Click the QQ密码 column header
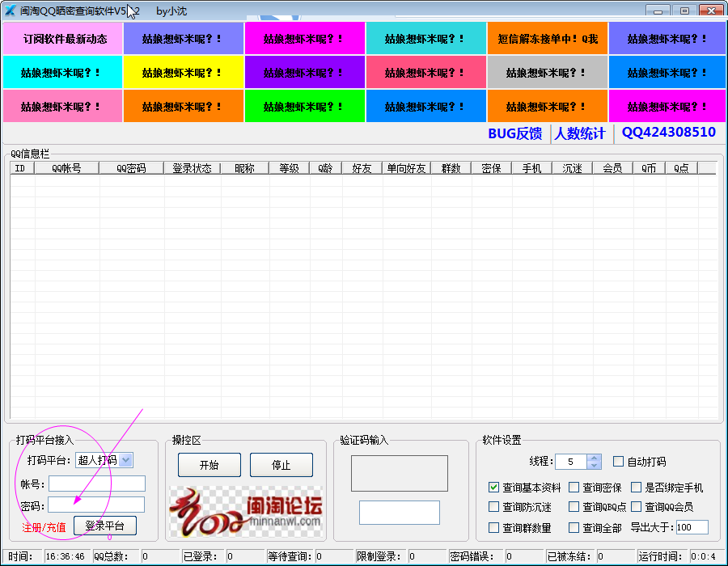The width and height of the screenshot is (728, 566). coord(131,168)
